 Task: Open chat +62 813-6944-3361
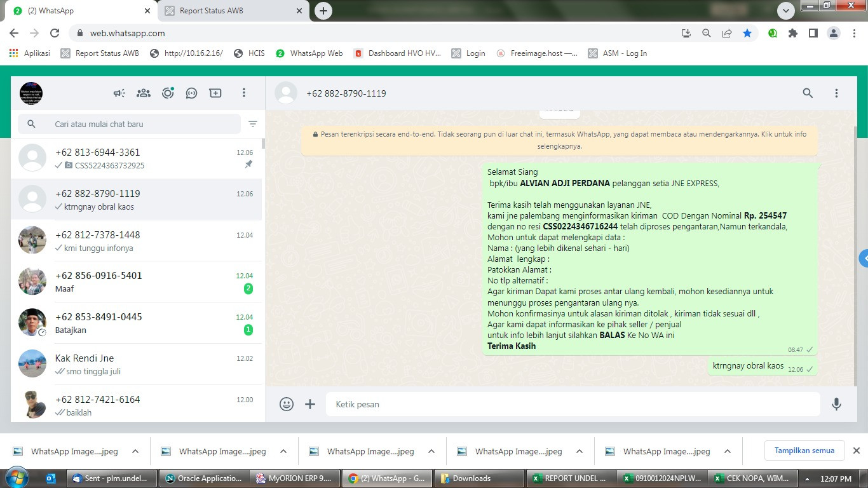tap(136, 159)
